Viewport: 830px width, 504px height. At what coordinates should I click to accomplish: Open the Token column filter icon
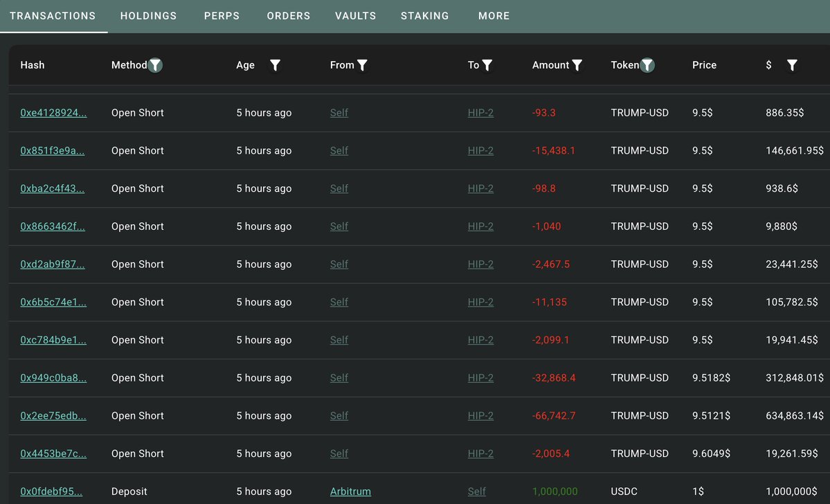pos(647,65)
